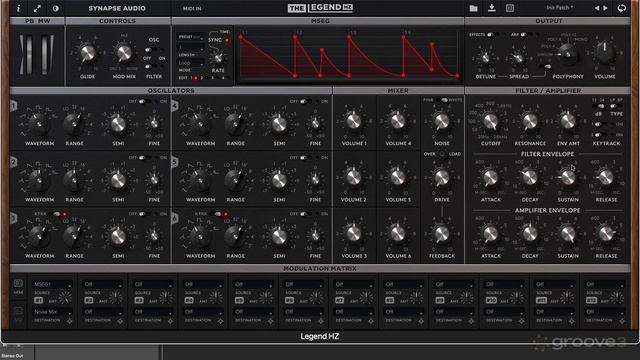Screen dimensions: 640x360
Task: Click the MIDI IN label
Action: pos(192,8)
